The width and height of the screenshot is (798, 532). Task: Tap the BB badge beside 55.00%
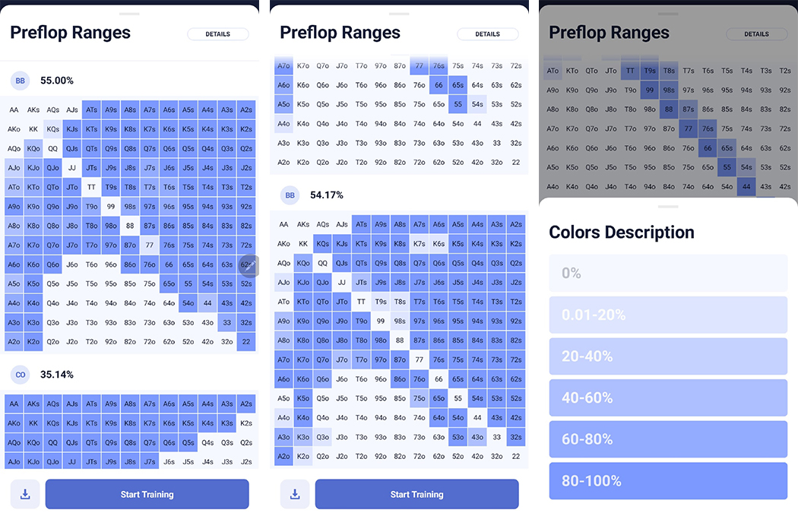point(21,81)
